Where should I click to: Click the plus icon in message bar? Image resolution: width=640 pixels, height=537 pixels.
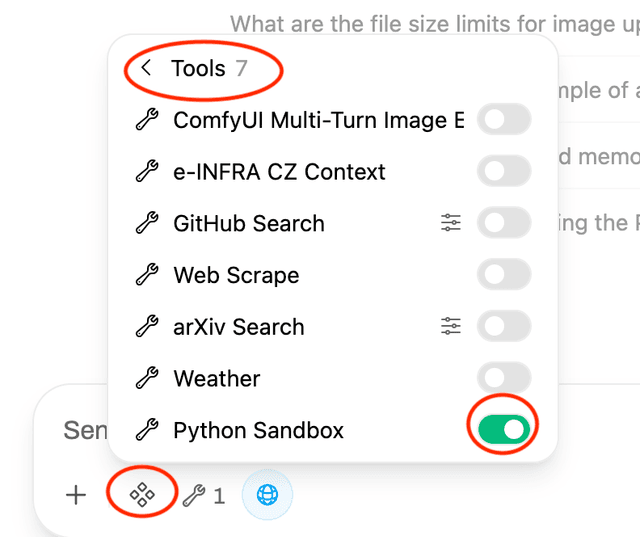tap(76, 495)
